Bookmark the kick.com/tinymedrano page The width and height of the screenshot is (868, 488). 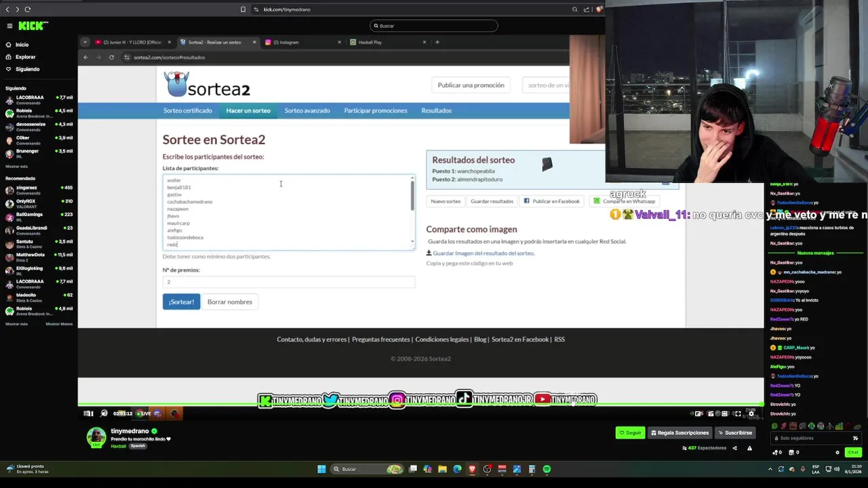[x=243, y=9]
